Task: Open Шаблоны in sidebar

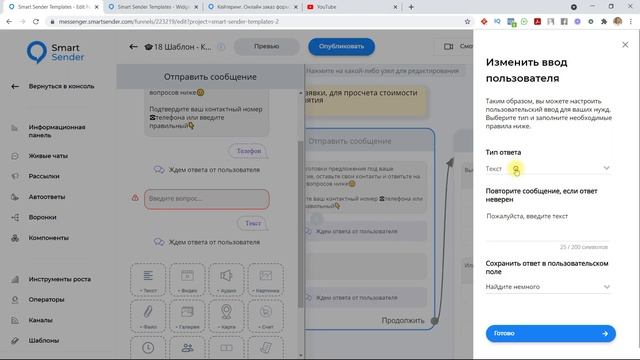Action: point(44,340)
